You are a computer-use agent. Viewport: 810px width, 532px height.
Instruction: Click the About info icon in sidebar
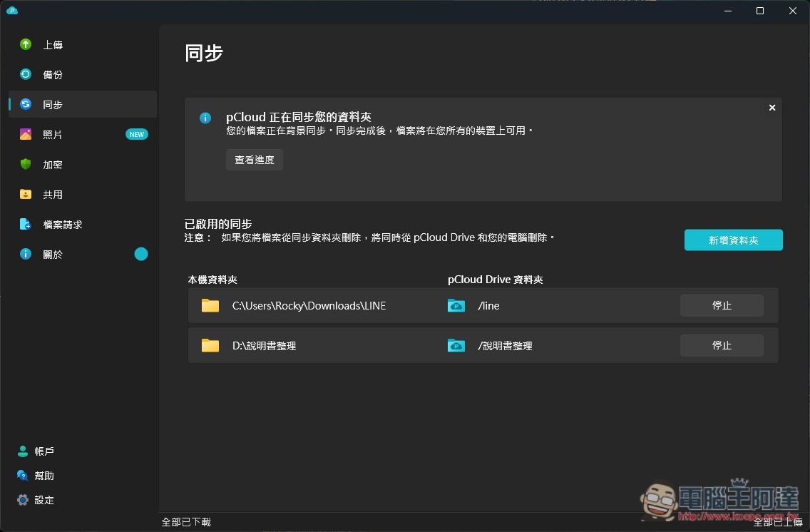(x=26, y=254)
